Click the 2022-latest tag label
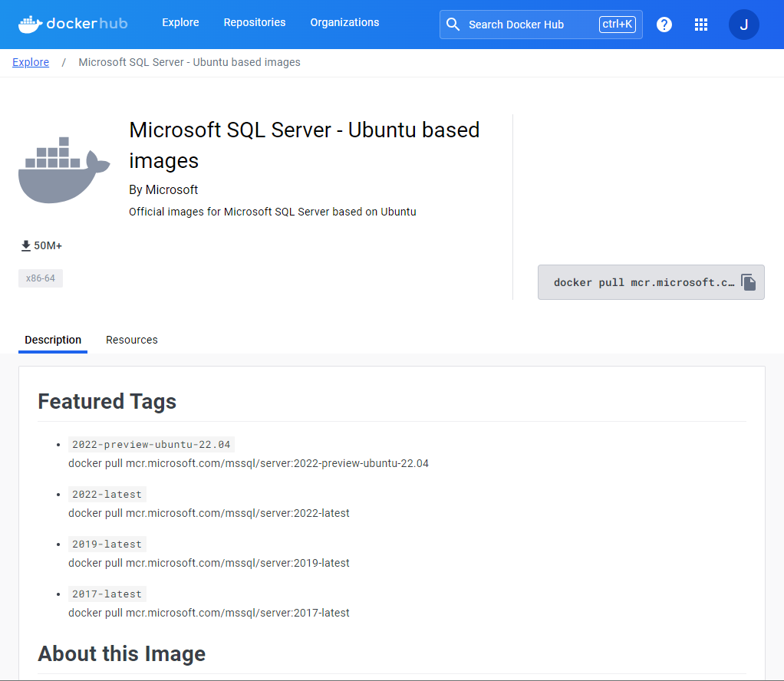This screenshot has width=784, height=681. click(x=107, y=495)
